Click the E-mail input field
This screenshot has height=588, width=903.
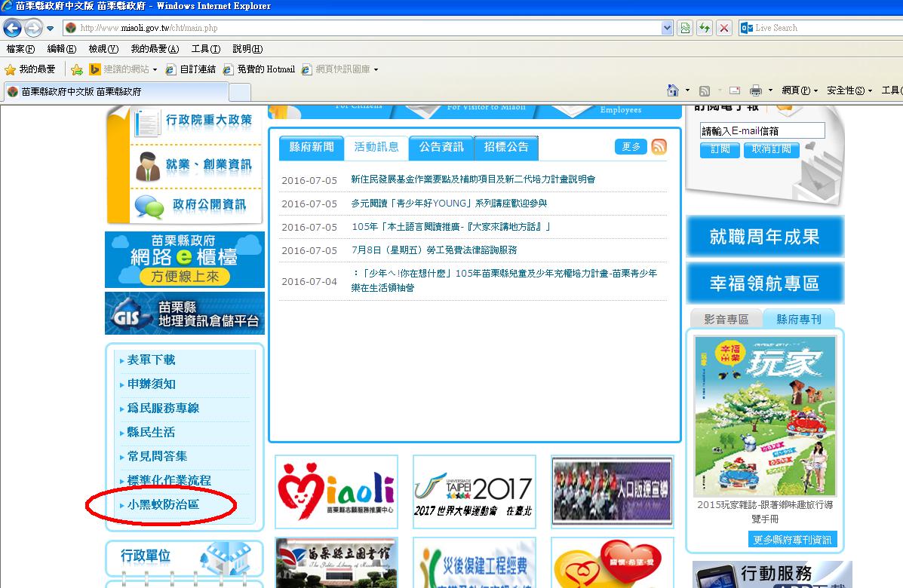tap(762, 131)
